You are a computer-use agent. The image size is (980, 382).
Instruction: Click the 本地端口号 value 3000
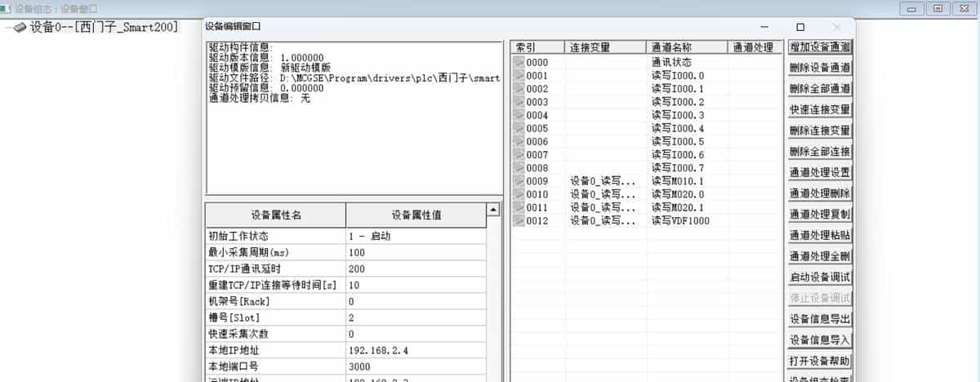(416, 366)
